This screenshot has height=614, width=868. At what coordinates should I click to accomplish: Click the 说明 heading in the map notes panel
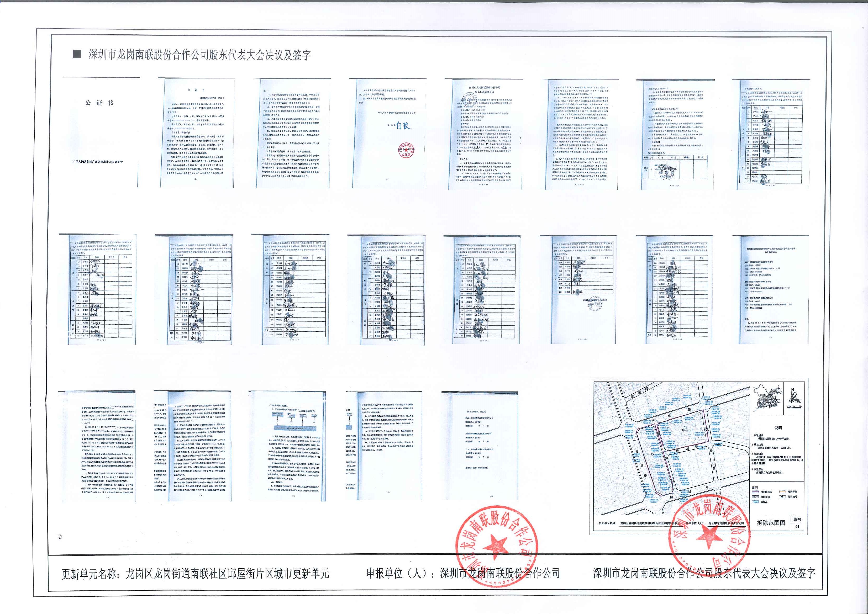coord(778,428)
